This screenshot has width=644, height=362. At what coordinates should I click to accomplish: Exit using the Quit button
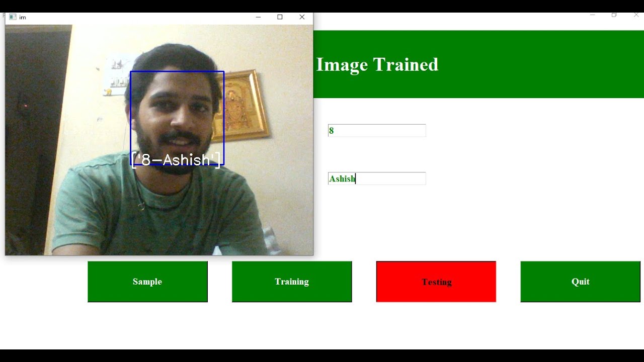[x=580, y=282]
